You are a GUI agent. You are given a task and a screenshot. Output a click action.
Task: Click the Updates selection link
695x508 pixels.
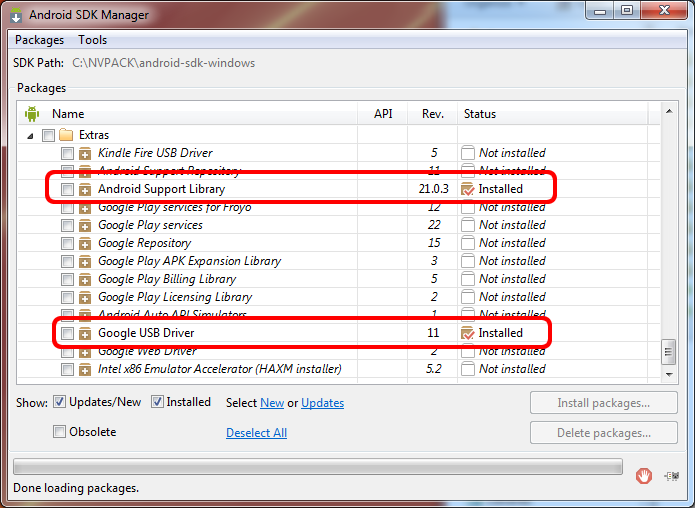[323, 403]
